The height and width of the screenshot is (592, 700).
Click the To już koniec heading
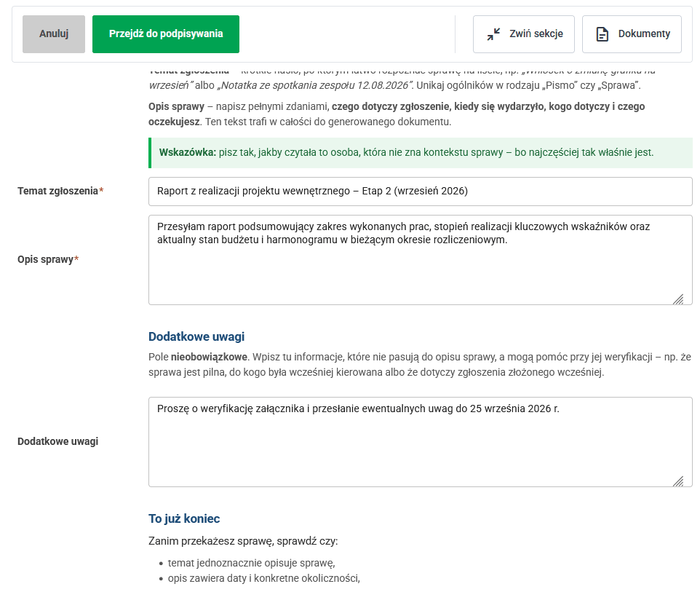coord(184,518)
